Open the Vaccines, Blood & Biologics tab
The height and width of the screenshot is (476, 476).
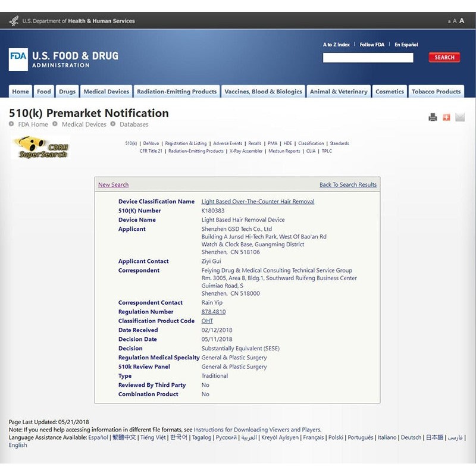pyautogui.click(x=263, y=92)
